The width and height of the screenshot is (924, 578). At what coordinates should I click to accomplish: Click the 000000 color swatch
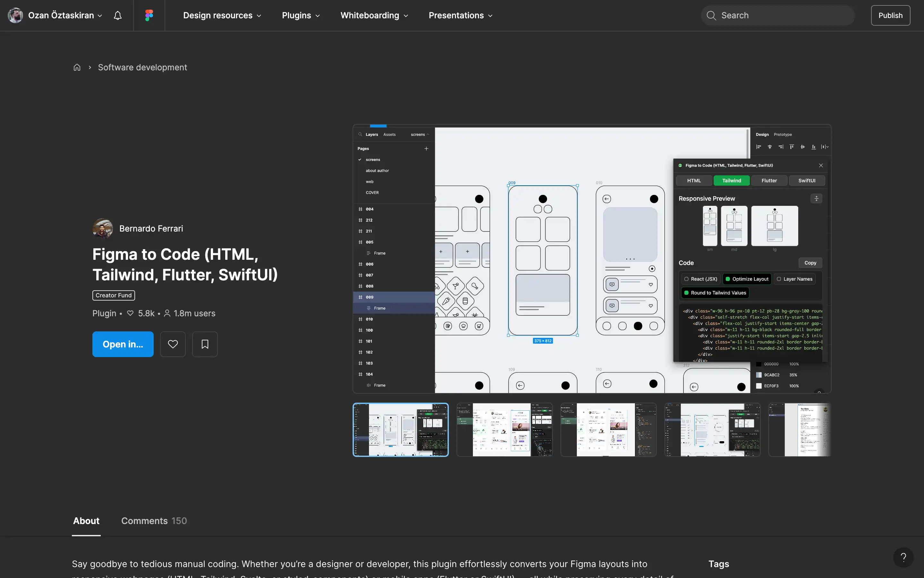pos(759,364)
